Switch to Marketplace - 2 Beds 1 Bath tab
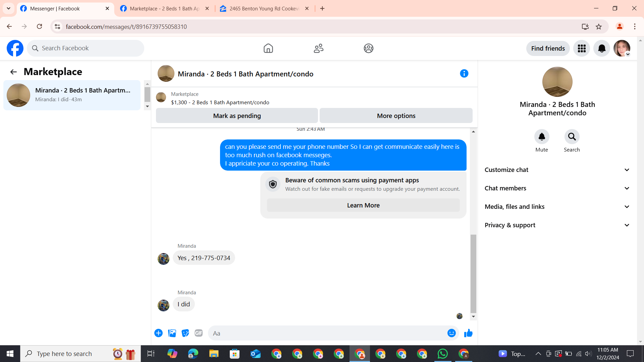 pyautogui.click(x=165, y=8)
